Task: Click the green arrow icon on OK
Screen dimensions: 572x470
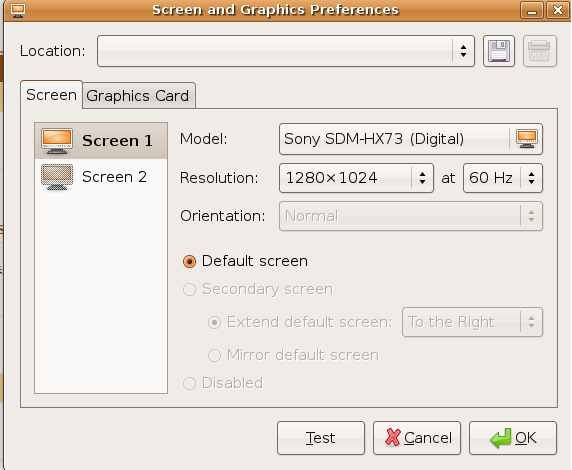Action: pyautogui.click(x=500, y=438)
